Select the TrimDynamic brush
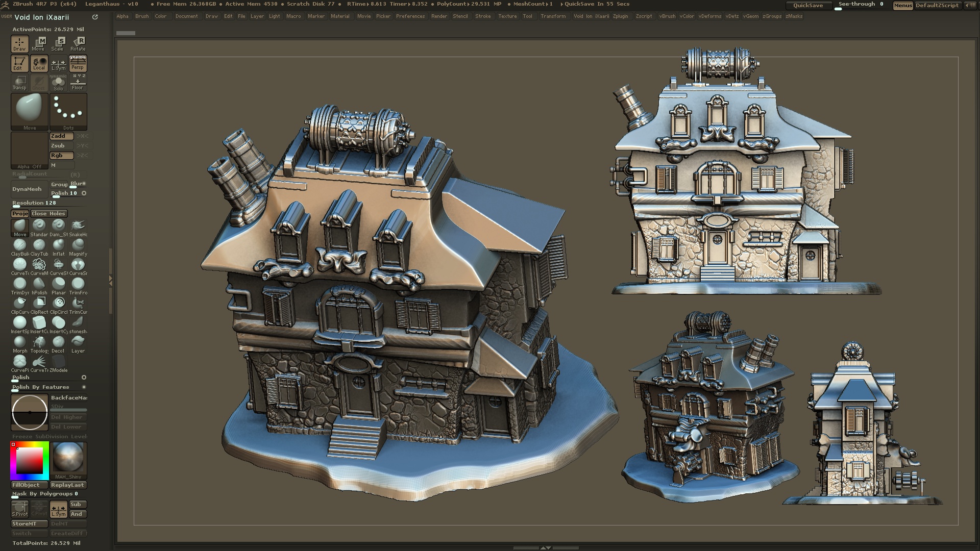The height and width of the screenshot is (551, 980). coord(20,284)
